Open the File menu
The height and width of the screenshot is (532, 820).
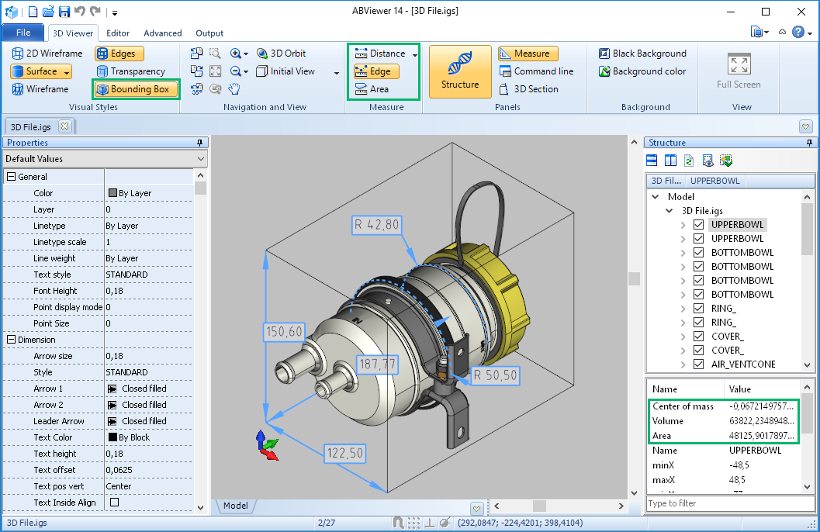coord(23,33)
